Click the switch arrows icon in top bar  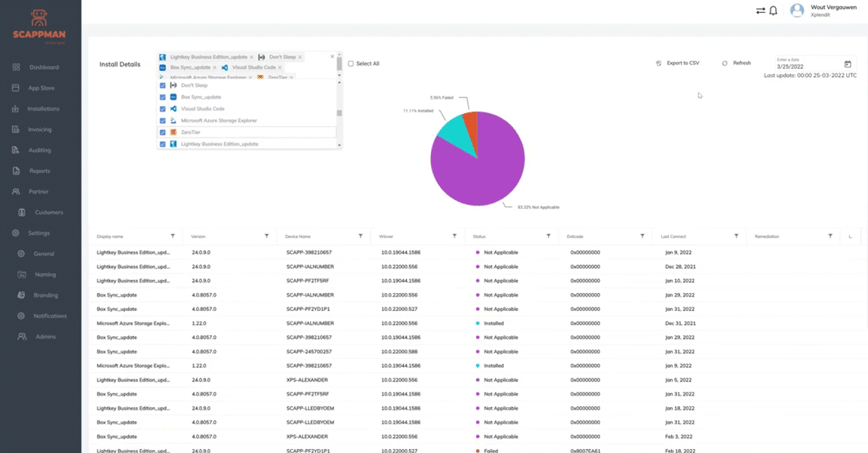pos(761,11)
